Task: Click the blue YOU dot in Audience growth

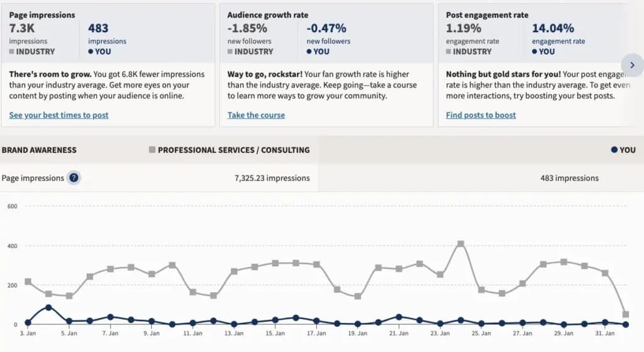Action: tap(309, 52)
